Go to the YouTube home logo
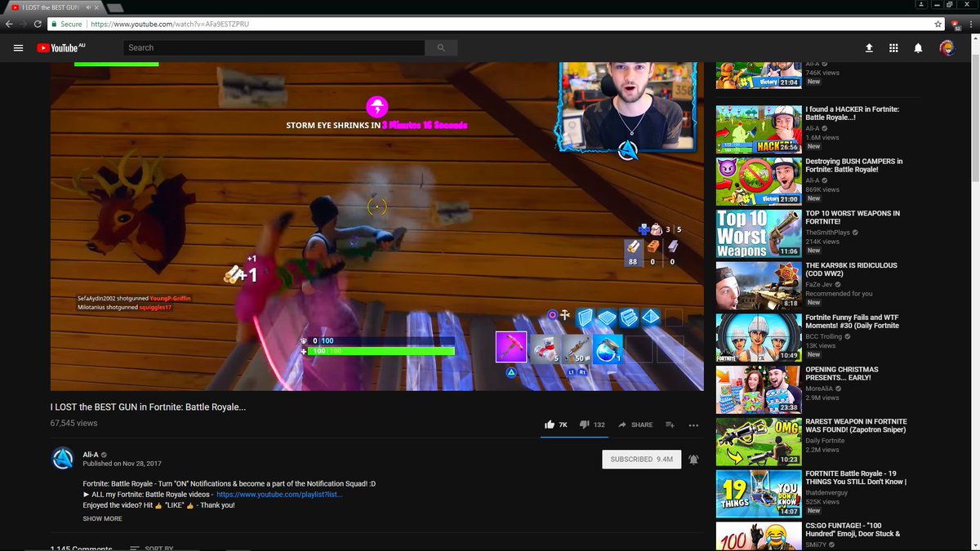 [x=61, y=48]
